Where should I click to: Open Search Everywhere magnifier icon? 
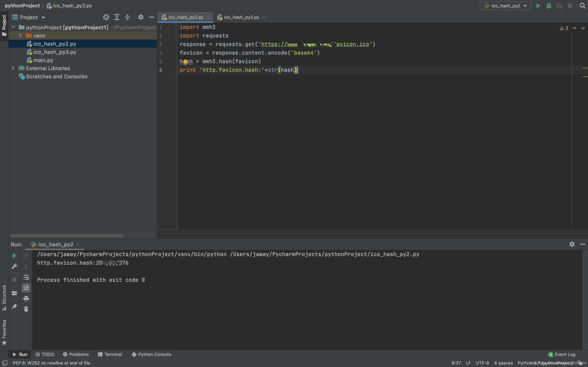point(582,6)
